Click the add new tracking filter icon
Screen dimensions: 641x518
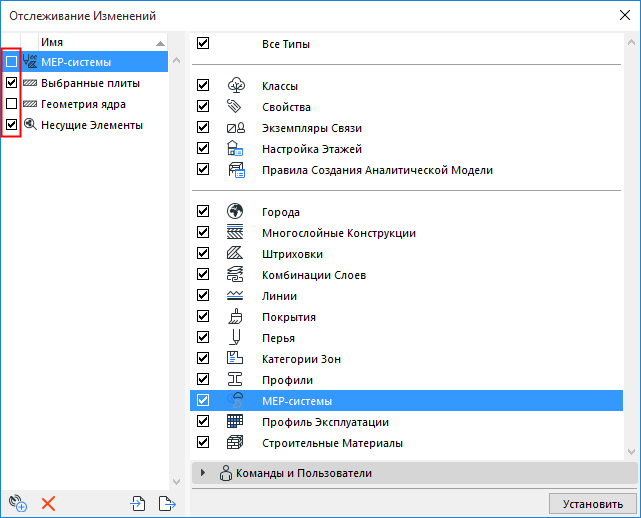click(18, 503)
